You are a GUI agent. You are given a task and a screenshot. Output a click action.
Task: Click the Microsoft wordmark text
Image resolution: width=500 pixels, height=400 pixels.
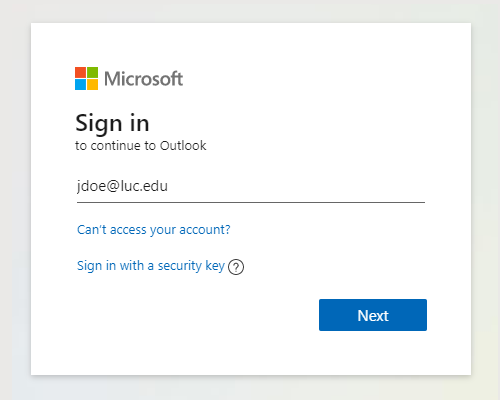tap(144, 79)
